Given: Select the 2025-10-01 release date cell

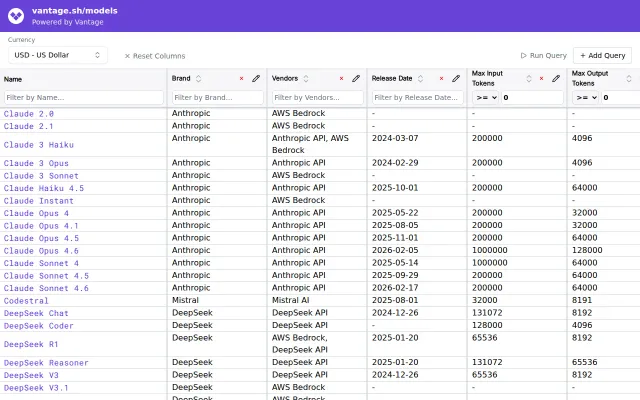Looking at the screenshot, I should tap(417, 188).
